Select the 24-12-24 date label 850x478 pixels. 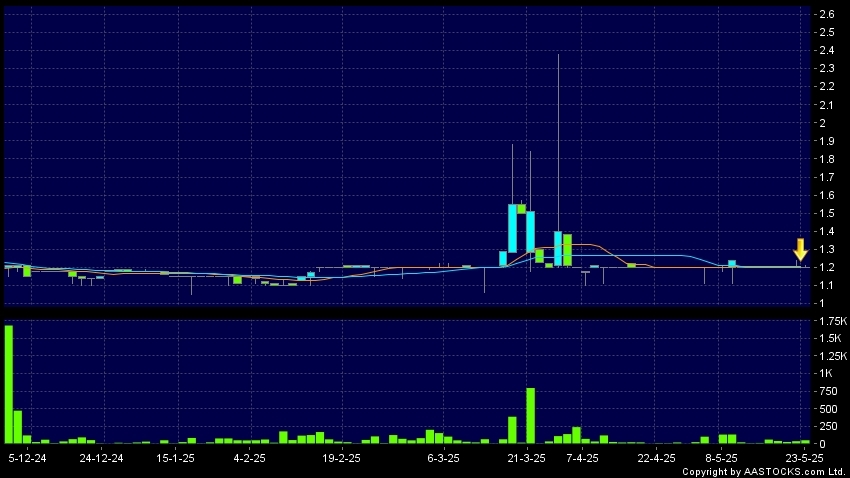[x=101, y=458]
